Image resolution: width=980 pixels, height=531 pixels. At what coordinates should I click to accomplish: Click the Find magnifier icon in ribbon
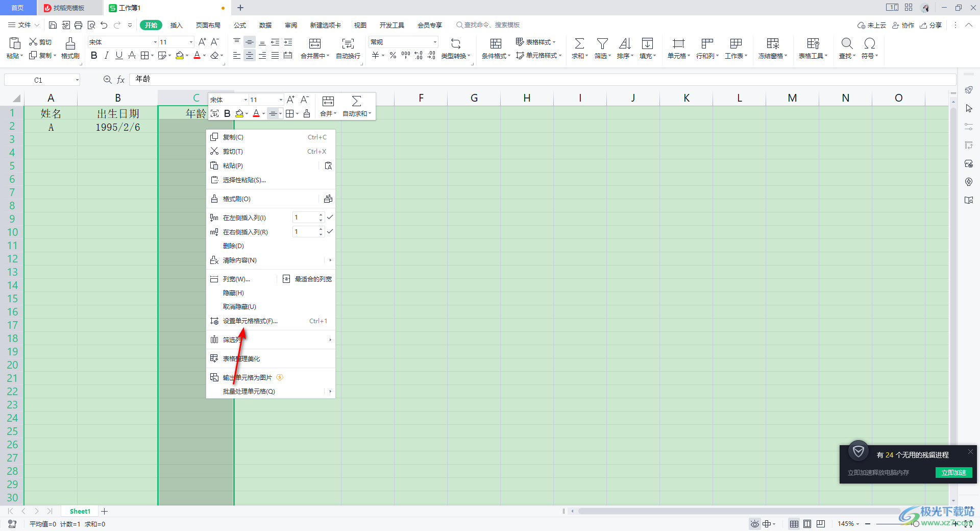[x=847, y=43]
